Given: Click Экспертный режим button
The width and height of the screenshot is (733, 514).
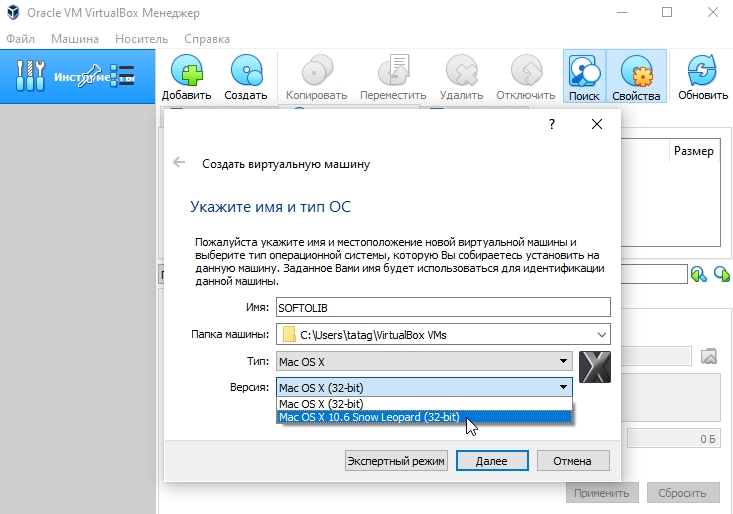Looking at the screenshot, I should 396,461.
